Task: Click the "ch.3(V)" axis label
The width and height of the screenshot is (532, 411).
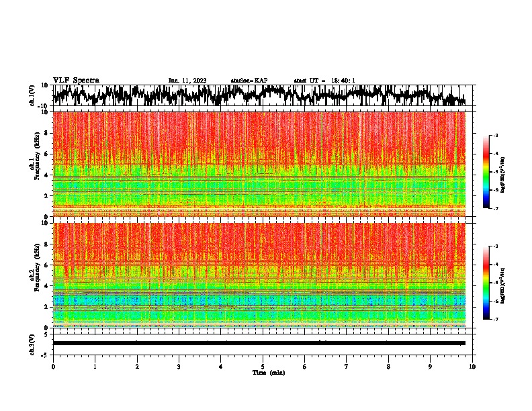Action: pyautogui.click(x=32, y=345)
